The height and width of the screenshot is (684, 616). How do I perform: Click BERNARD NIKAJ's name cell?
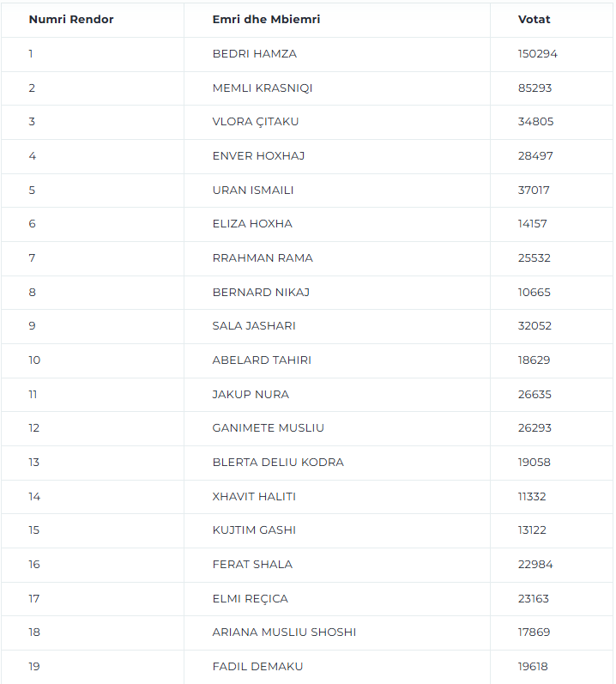261,293
